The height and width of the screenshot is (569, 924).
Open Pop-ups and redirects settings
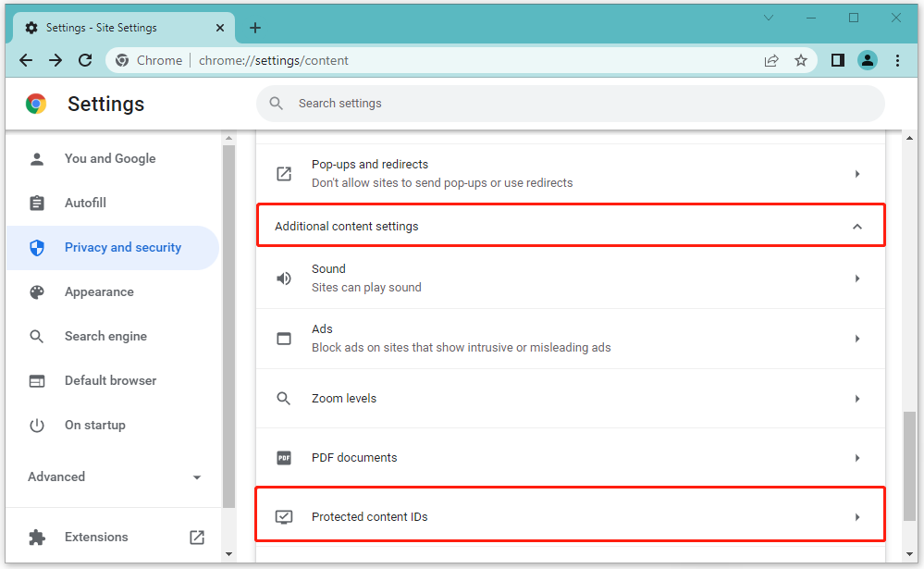(570, 174)
